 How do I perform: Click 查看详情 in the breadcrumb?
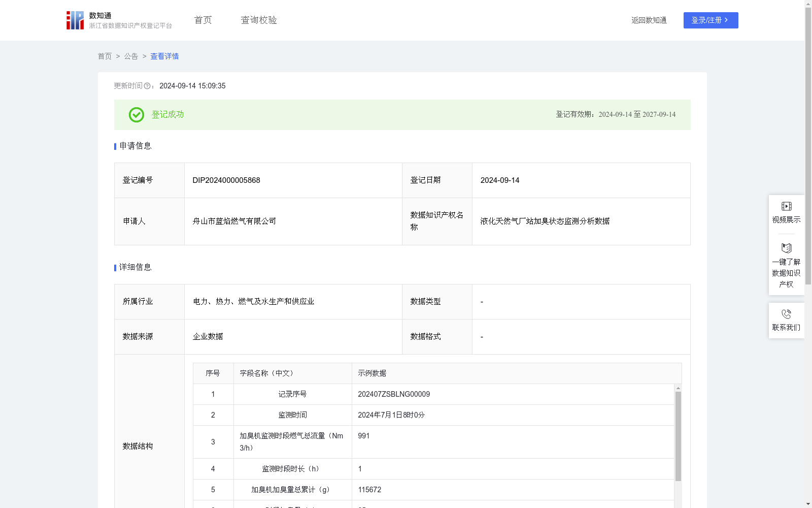click(x=164, y=56)
